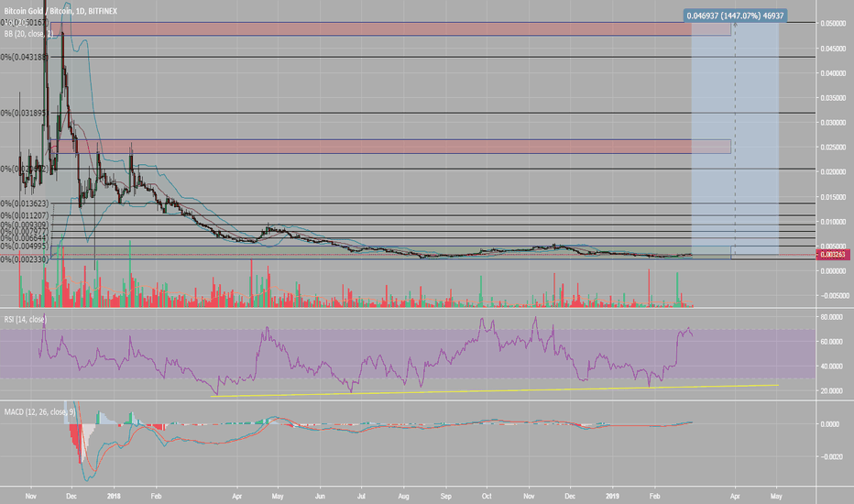Click the red 0.003263 current price tag

[x=833, y=255]
